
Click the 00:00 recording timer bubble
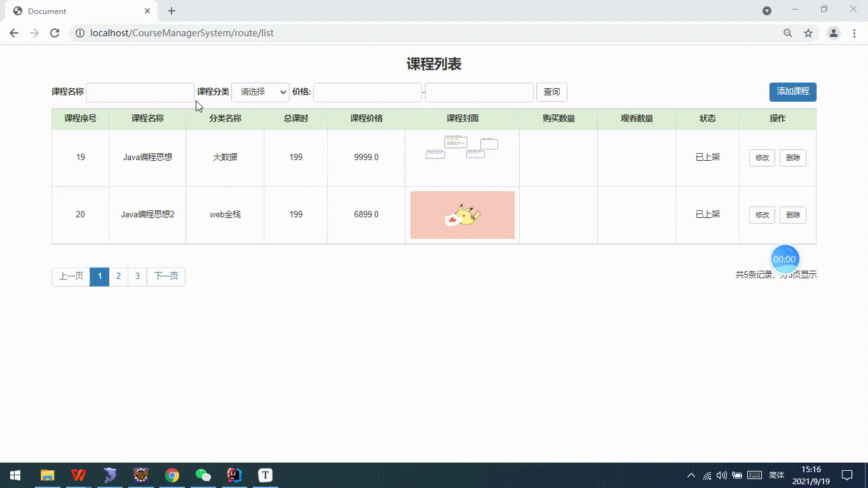click(785, 259)
